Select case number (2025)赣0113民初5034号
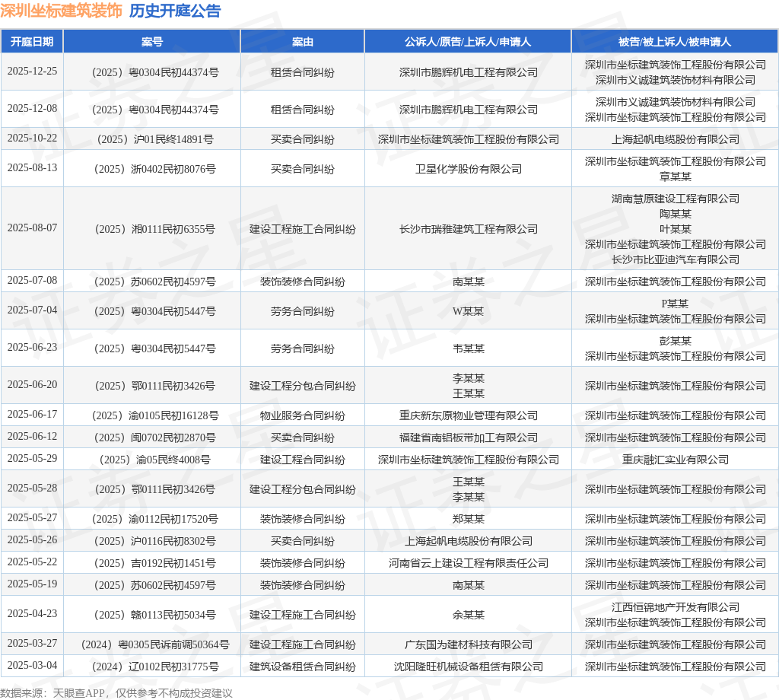This screenshot has width=779, height=700. click(155, 615)
